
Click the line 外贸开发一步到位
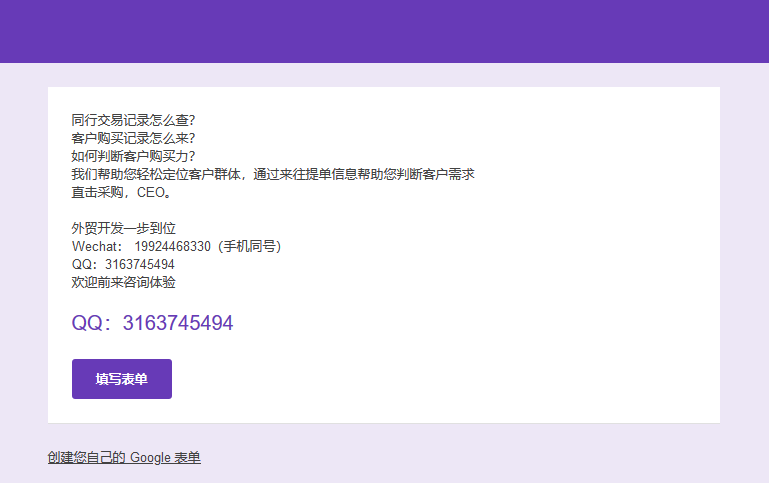(x=124, y=228)
